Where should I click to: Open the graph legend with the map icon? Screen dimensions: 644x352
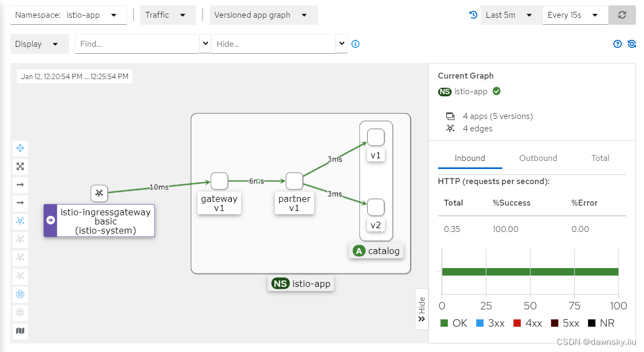[x=20, y=331]
